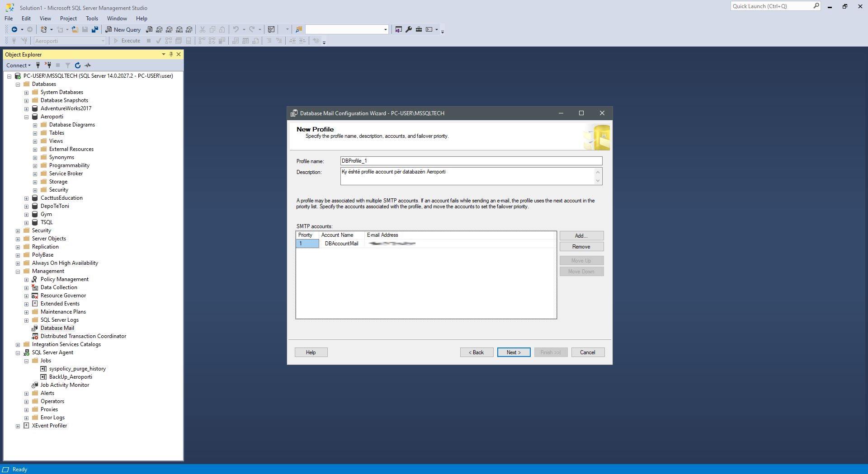Collapse the Aeroporti database node
The width and height of the screenshot is (868, 474).
click(x=26, y=117)
